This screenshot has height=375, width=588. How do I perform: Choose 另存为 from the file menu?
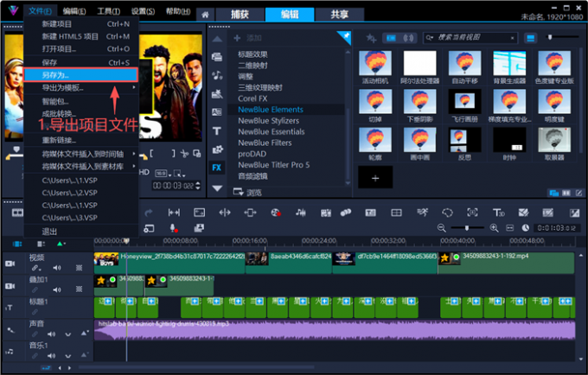point(81,75)
